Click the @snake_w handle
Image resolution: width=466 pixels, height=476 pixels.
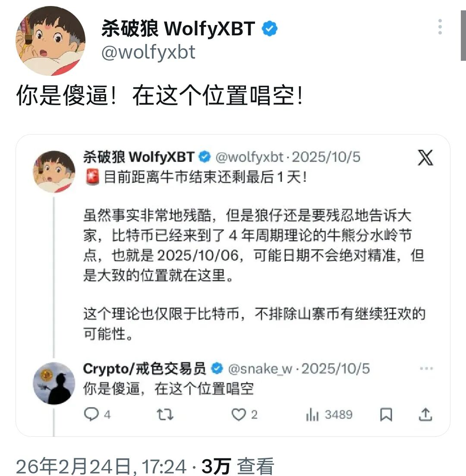[260, 369]
